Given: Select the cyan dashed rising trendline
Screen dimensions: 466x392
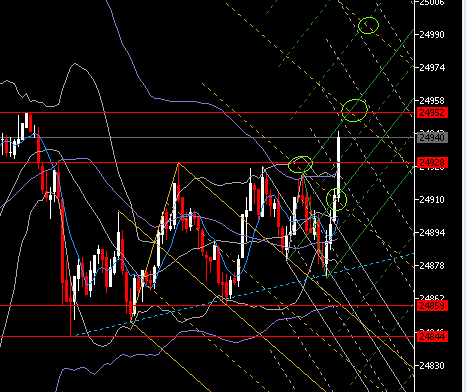Looking at the screenshot, I should tap(245, 295).
